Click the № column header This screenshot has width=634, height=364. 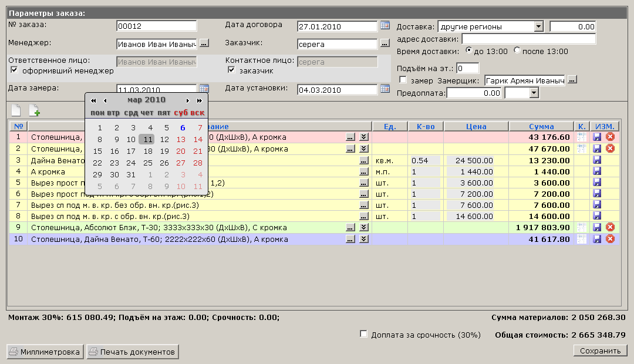pyautogui.click(x=19, y=127)
